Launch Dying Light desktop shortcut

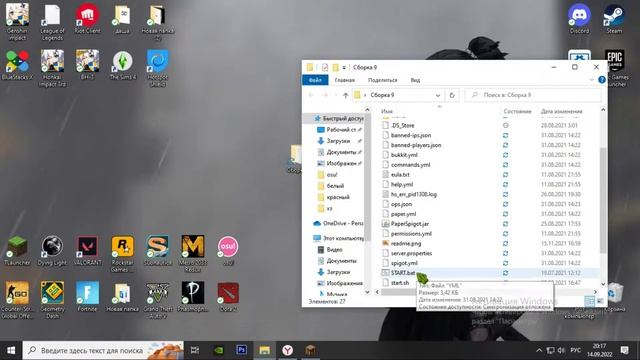[x=52, y=251]
